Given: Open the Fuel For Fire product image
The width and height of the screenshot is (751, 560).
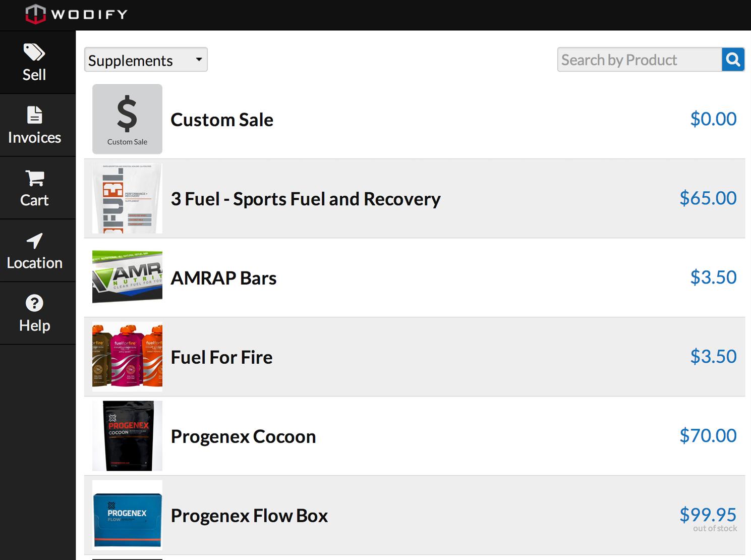Looking at the screenshot, I should tap(127, 357).
